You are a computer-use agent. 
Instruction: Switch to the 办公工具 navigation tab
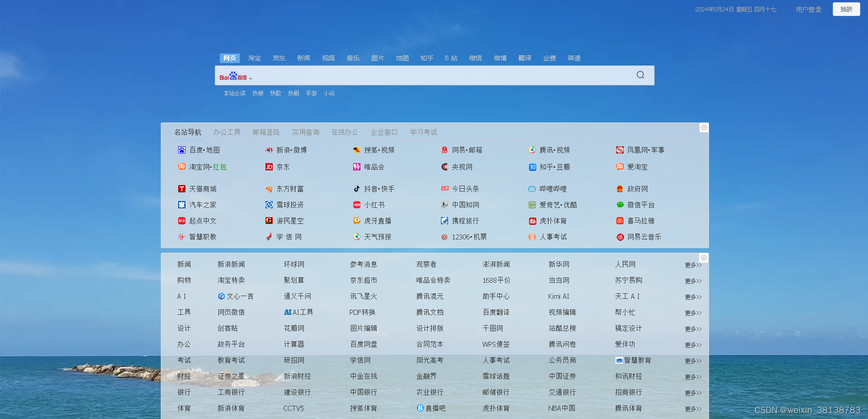(x=227, y=132)
